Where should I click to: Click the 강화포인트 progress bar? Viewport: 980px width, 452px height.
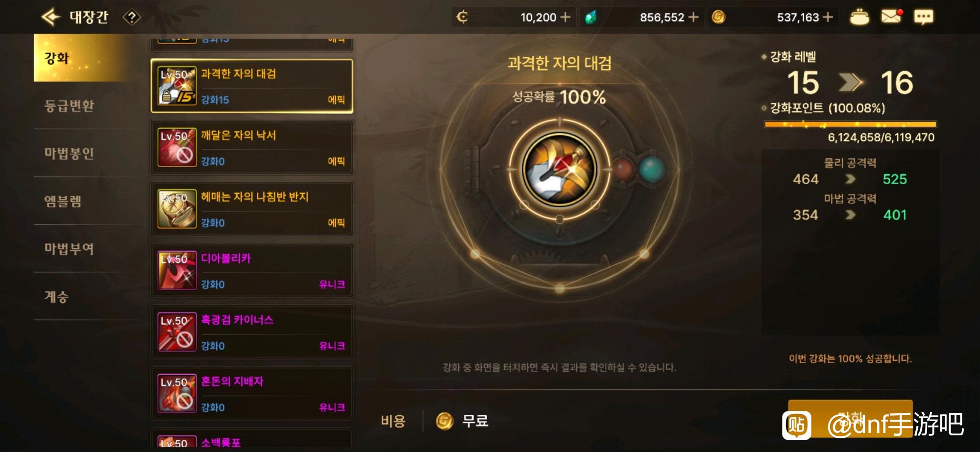point(850,124)
